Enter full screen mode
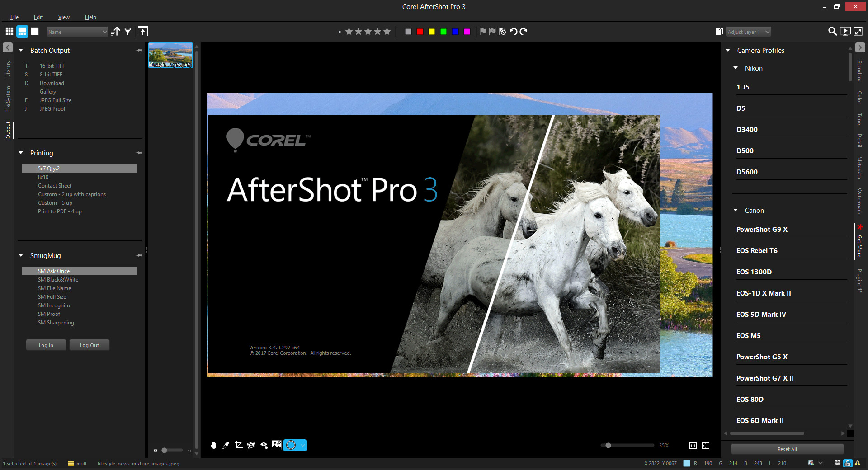Viewport: 868px width, 470px height. [x=858, y=32]
